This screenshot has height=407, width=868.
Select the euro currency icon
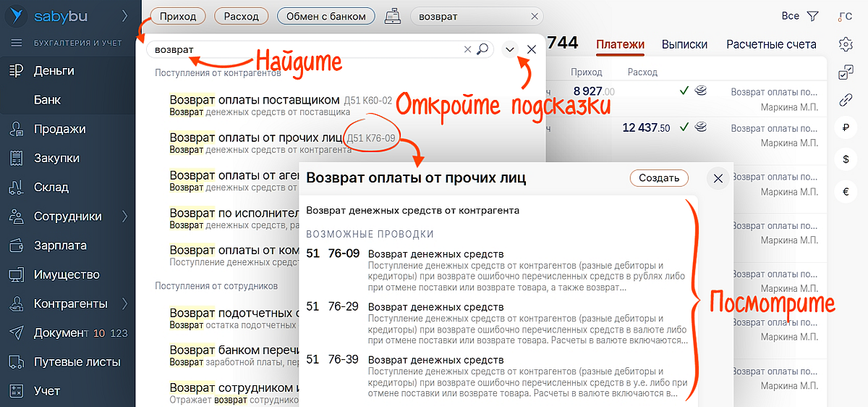(845, 192)
